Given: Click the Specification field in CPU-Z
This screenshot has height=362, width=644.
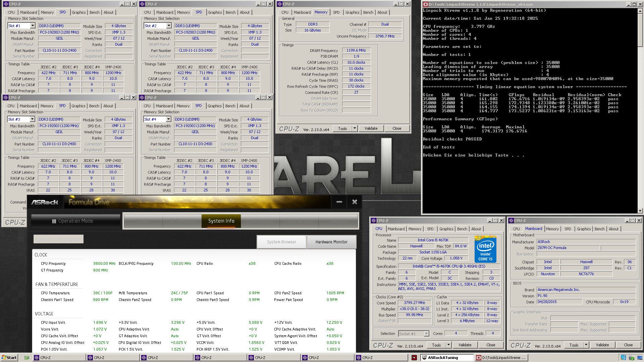Looking at the screenshot, I should 449,266.
